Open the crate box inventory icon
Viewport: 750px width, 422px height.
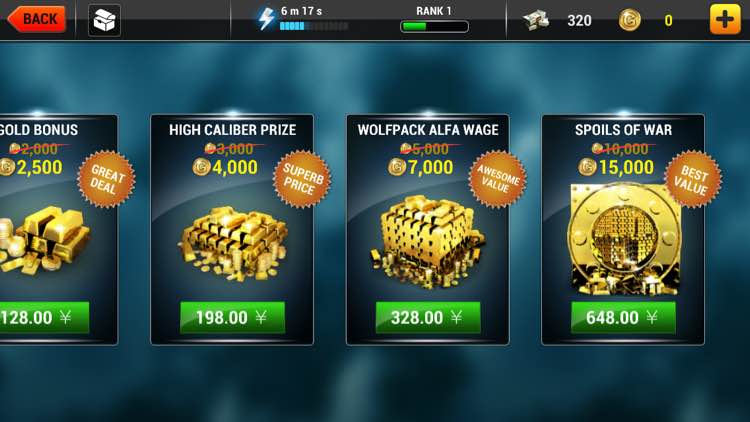104,20
